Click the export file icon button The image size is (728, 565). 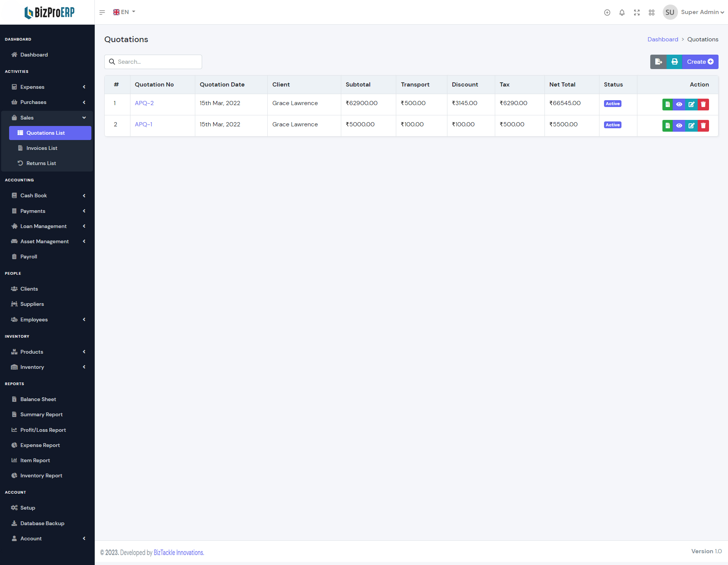[658, 62]
